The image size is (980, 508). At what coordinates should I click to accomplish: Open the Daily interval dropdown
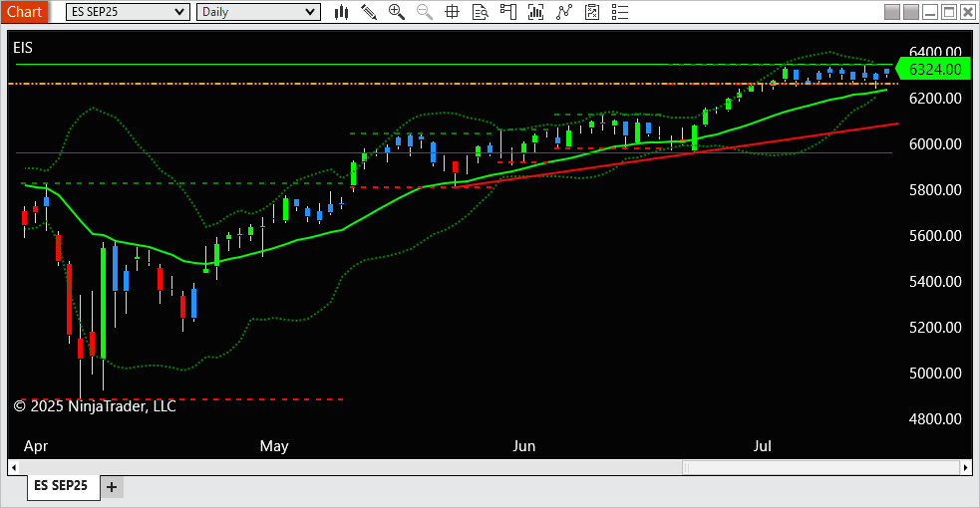(x=258, y=12)
